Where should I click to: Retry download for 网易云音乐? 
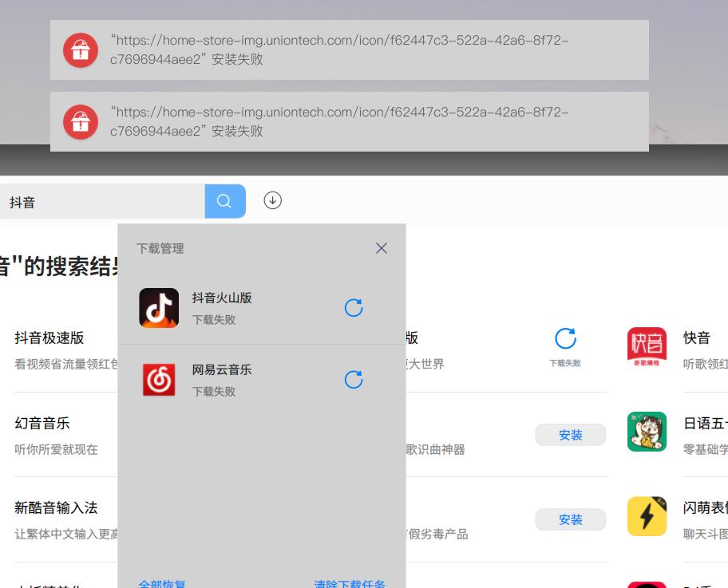[354, 380]
